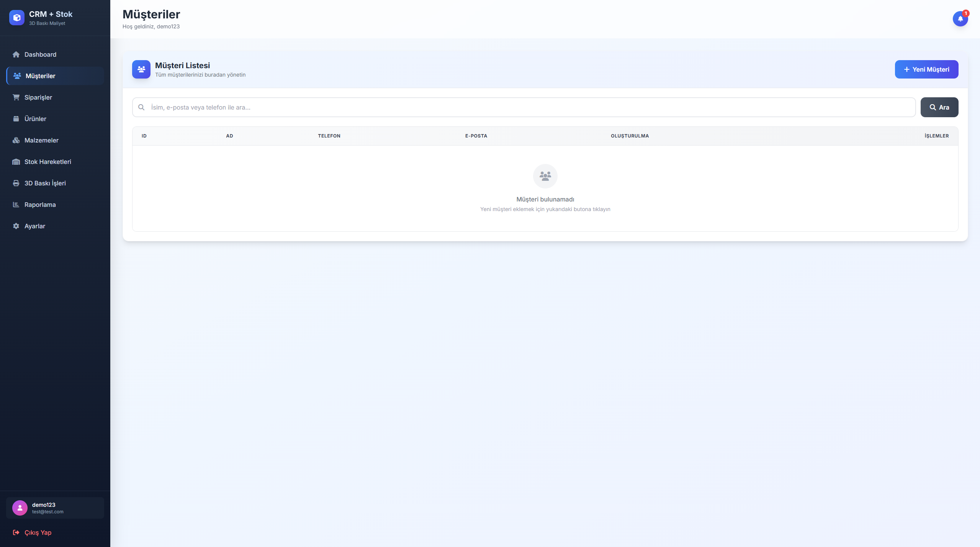Click the Dashboard home icon

pyautogui.click(x=16, y=54)
